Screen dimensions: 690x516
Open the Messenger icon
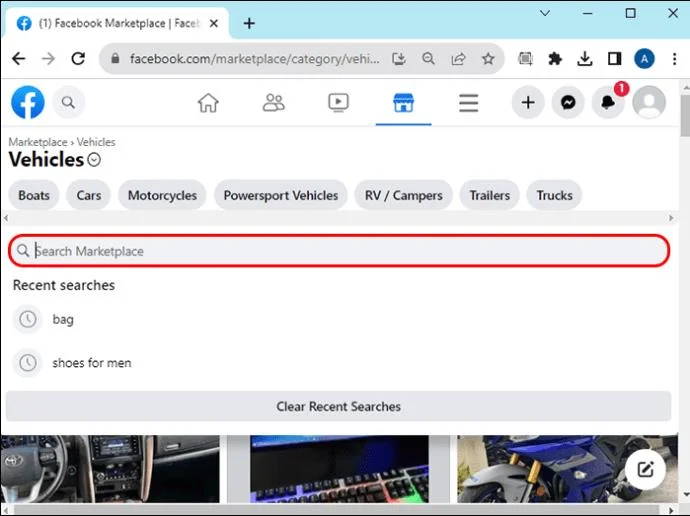568,102
